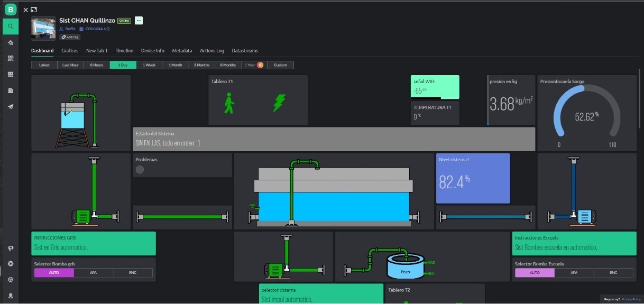Viewport: 644px width, 304px height.
Task: Open the three-dot device actions menu
Action: [139, 21]
